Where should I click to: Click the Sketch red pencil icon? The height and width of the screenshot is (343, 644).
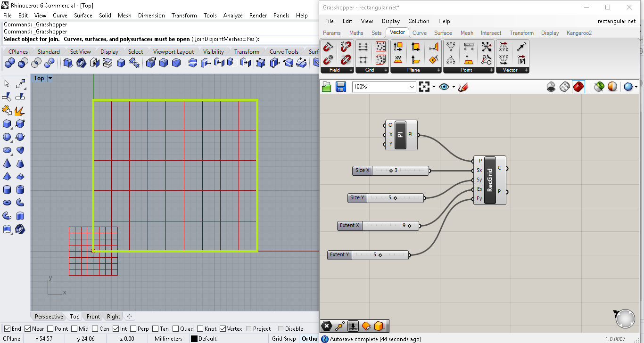[x=463, y=87]
